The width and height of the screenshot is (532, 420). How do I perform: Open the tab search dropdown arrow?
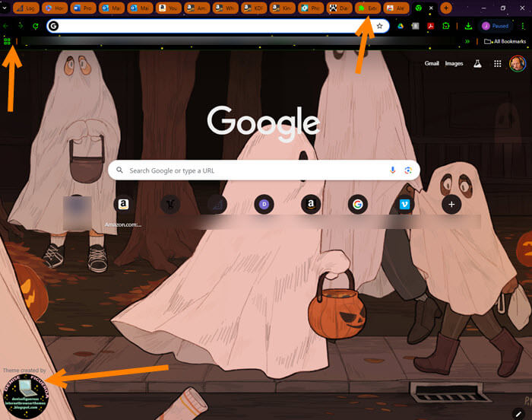tap(5, 8)
